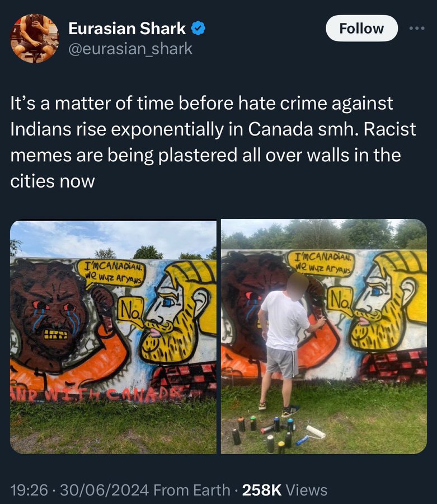Screen dimensions: 437x504
Task: Select the From Earth location label
Action: 192,490
